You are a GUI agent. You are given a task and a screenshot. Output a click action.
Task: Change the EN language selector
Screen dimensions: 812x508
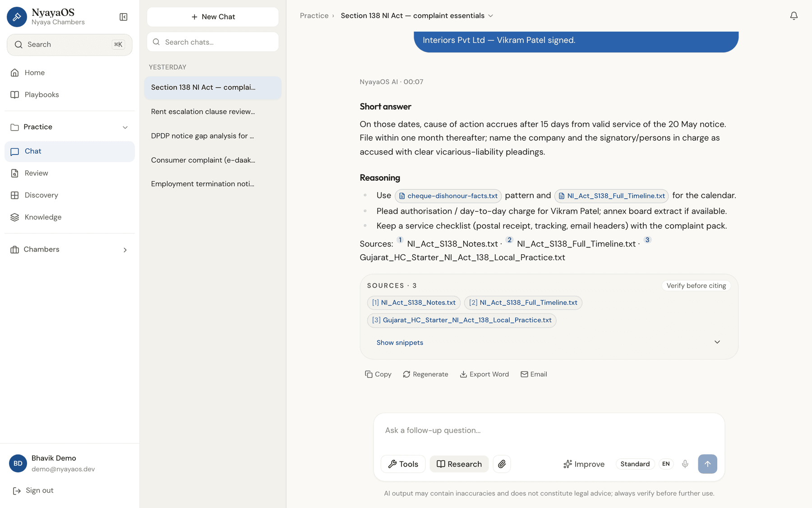666,464
